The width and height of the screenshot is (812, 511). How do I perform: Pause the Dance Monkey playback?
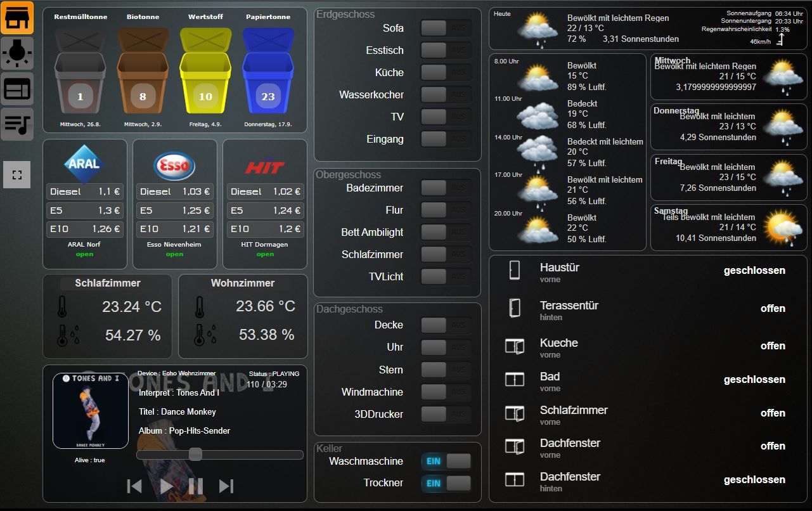pos(196,486)
